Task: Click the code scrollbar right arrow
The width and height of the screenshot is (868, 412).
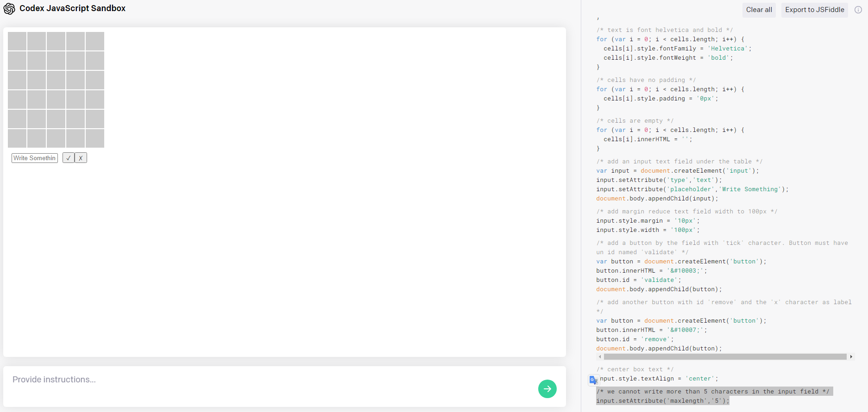Action: click(851, 356)
